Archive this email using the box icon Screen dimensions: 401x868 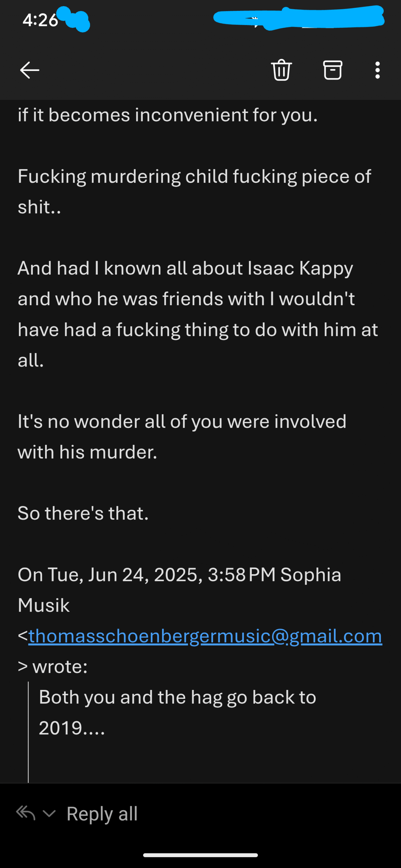click(x=332, y=70)
